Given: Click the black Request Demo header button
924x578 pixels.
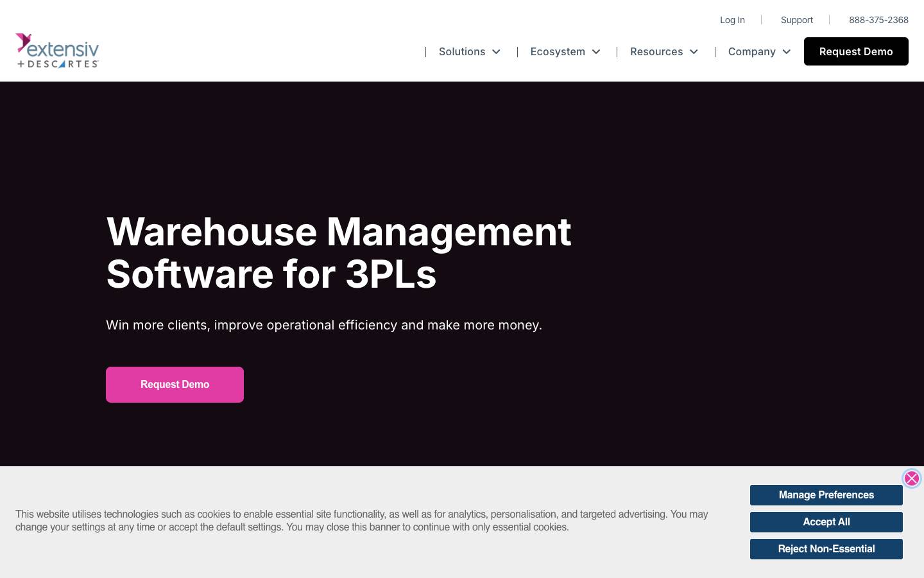Looking at the screenshot, I should click(856, 51).
